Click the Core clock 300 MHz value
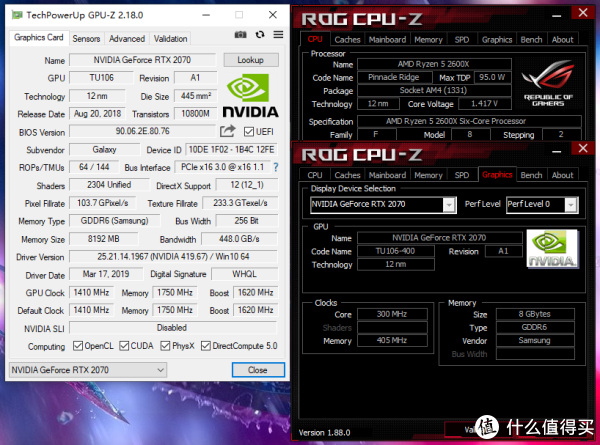This screenshot has height=445, width=600. (392, 314)
